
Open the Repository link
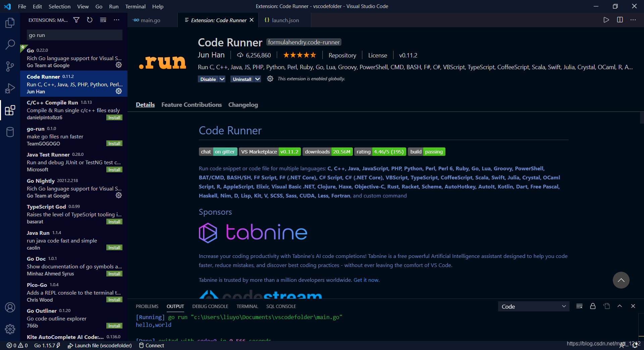click(342, 55)
